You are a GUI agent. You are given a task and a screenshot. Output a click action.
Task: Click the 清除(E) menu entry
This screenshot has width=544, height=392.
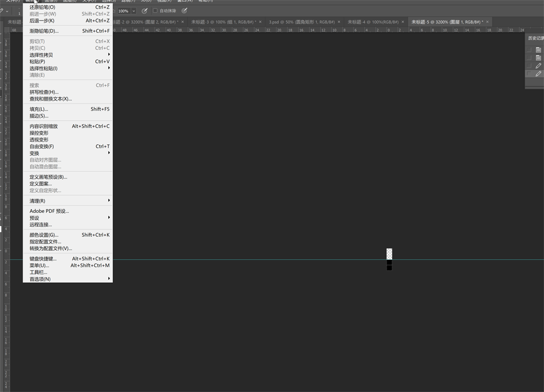click(x=68, y=75)
